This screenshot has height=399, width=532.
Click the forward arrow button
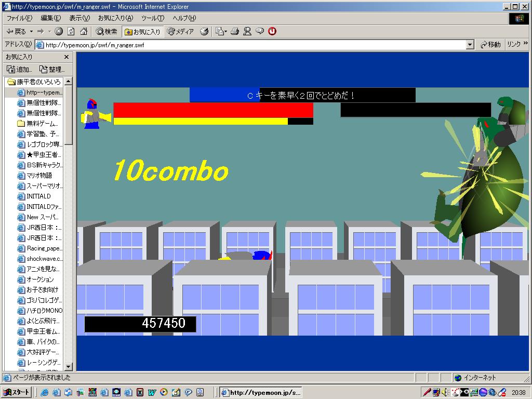41,32
